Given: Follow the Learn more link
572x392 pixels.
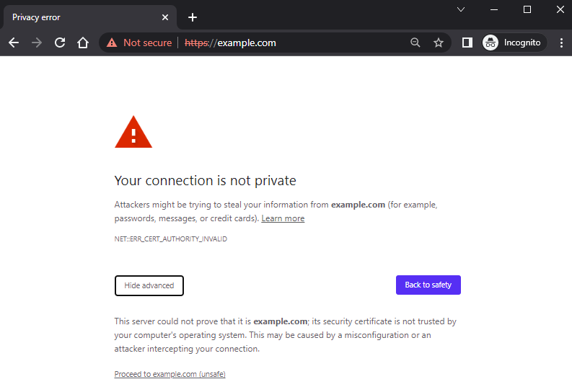Looking at the screenshot, I should (283, 218).
